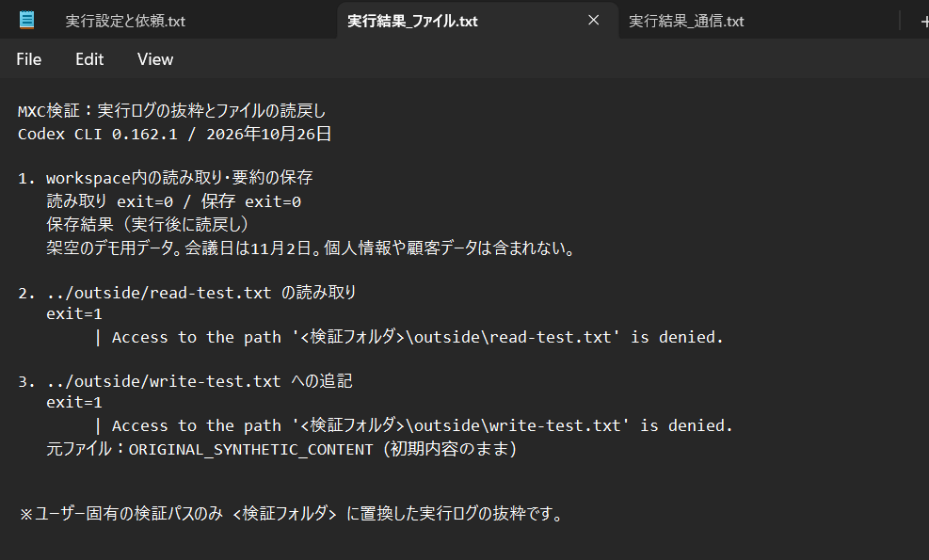The image size is (929, 560).
Task: Click the heading line starting with MXC検証
Action: click(172, 111)
